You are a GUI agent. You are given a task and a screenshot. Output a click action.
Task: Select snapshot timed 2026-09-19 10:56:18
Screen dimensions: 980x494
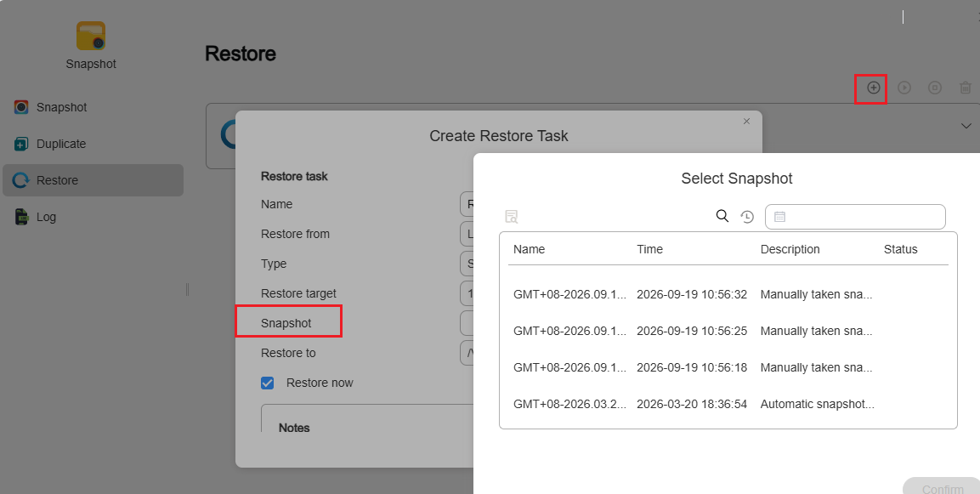click(x=728, y=367)
